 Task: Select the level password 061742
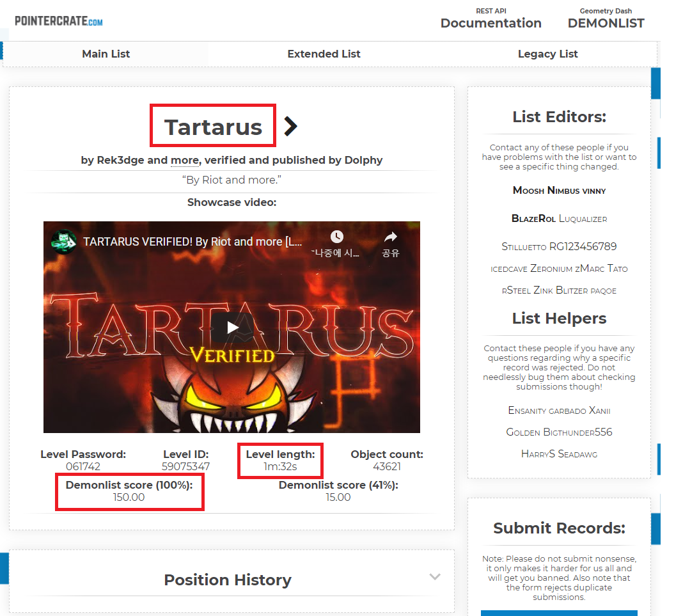pyautogui.click(x=82, y=466)
